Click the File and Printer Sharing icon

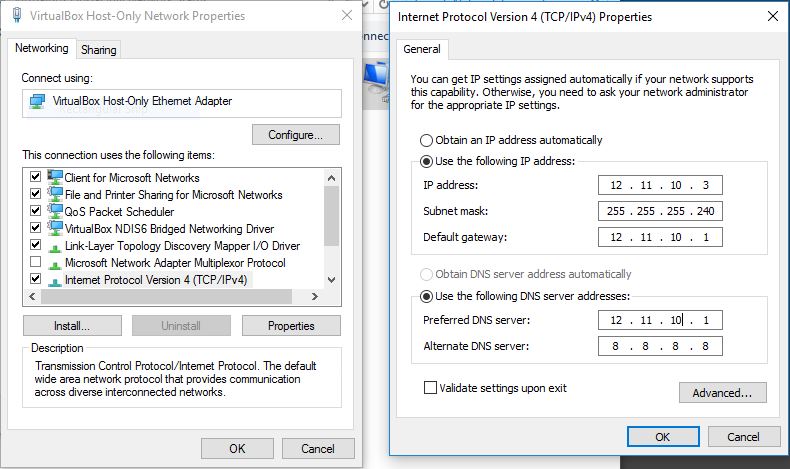55,194
